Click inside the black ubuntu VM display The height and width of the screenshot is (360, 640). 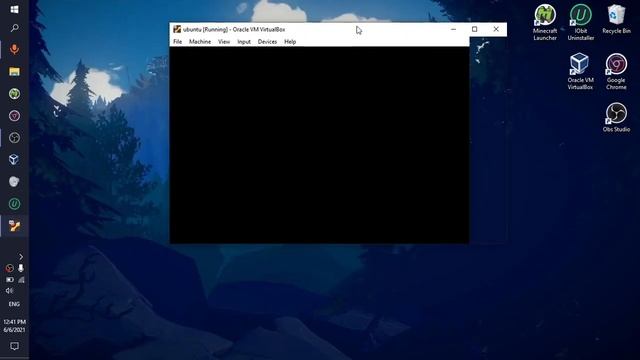point(319,145)
